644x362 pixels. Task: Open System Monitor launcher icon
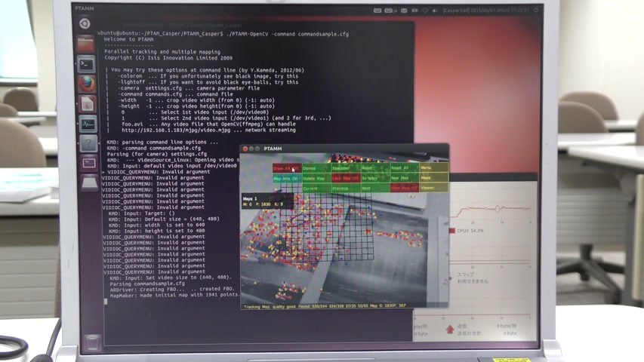(x=88, y=124)
